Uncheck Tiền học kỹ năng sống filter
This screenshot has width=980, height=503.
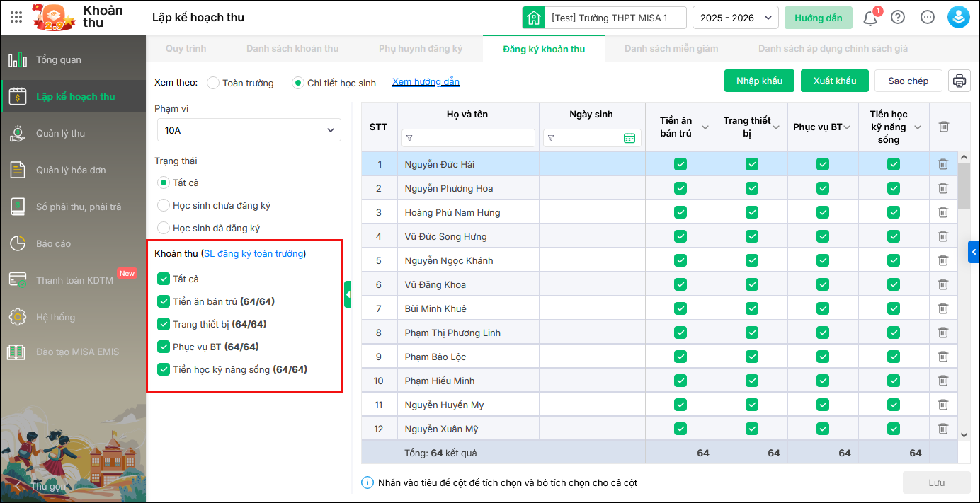(x=164, y=369)
